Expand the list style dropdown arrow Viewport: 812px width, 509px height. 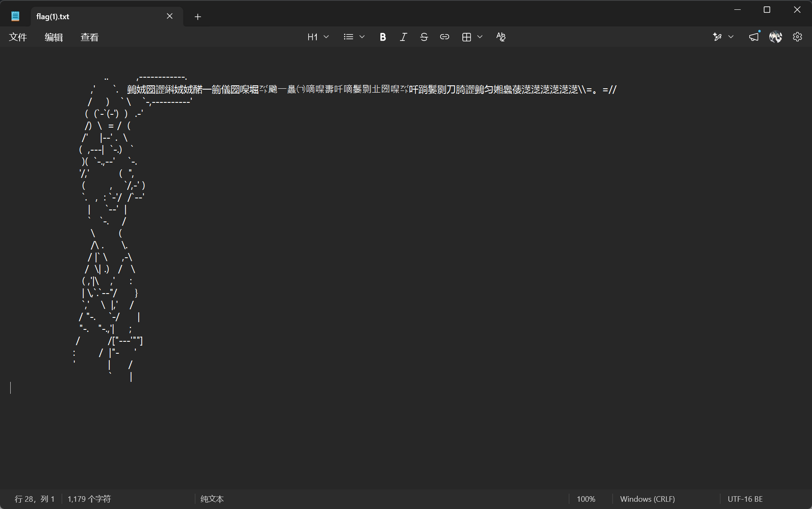click(x=362, y=37)
